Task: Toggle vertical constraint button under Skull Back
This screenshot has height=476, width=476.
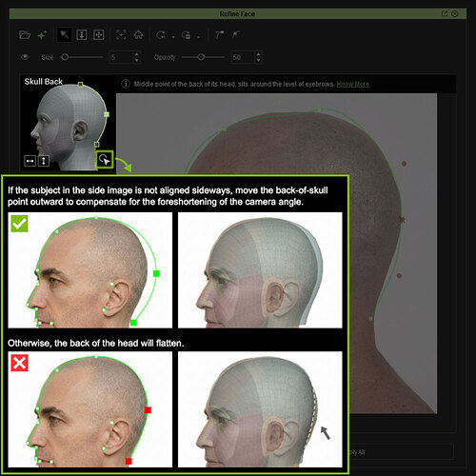Action: pyautogui.click(x=44, y=161)
